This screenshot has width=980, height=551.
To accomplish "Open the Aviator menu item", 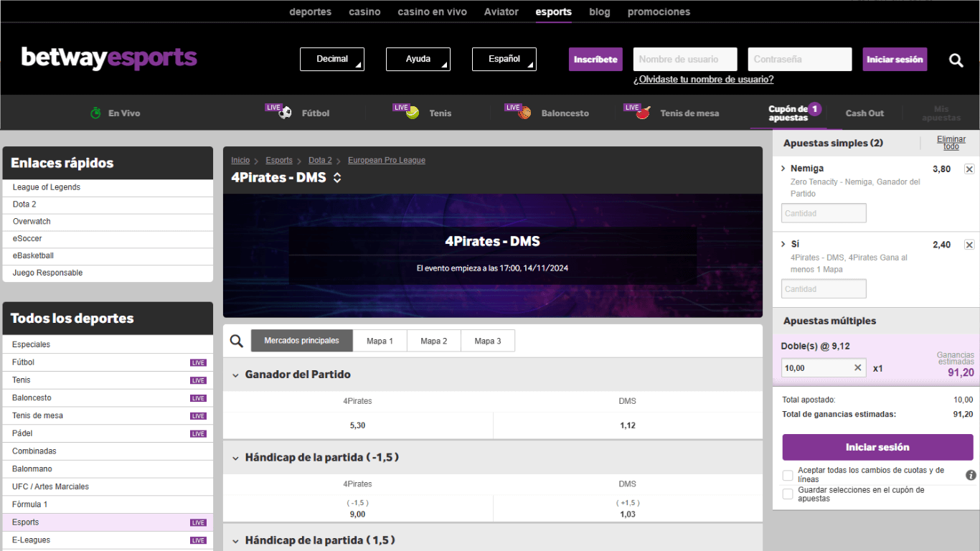I will [x=501, y=11].
